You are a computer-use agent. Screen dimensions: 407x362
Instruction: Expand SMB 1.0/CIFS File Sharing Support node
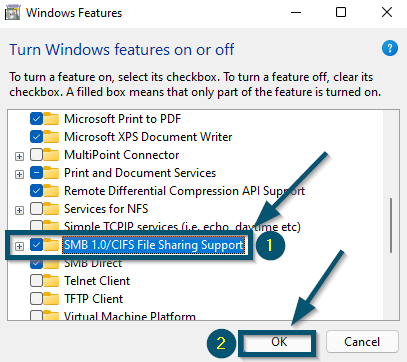pyautogui.click(x=19, y=246)
